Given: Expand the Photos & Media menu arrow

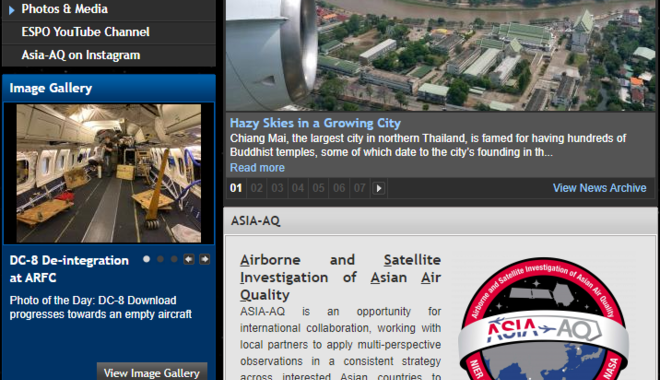Looking at the screenshot, I should coord(12,10).
